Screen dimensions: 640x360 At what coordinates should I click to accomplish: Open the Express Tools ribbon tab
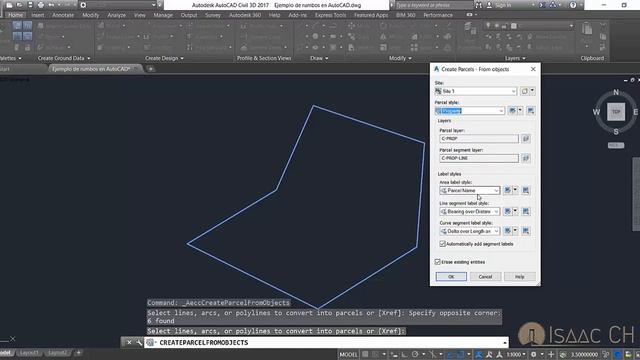tap(330, 15)
